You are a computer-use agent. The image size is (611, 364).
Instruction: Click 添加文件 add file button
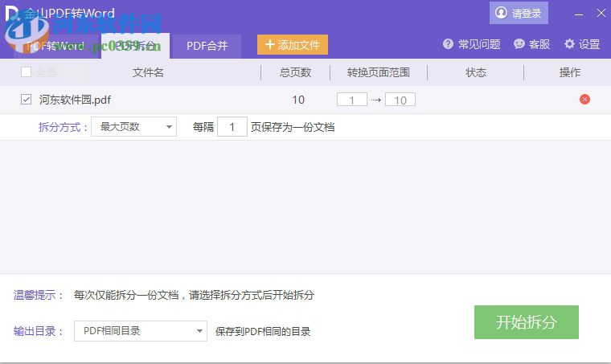pyautogui.click(x=293, y=45)
